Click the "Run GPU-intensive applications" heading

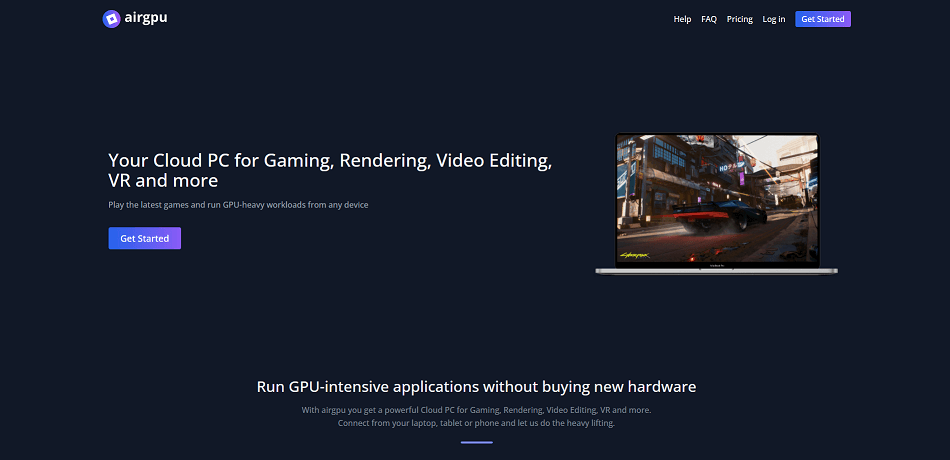[x=476, y=386]
